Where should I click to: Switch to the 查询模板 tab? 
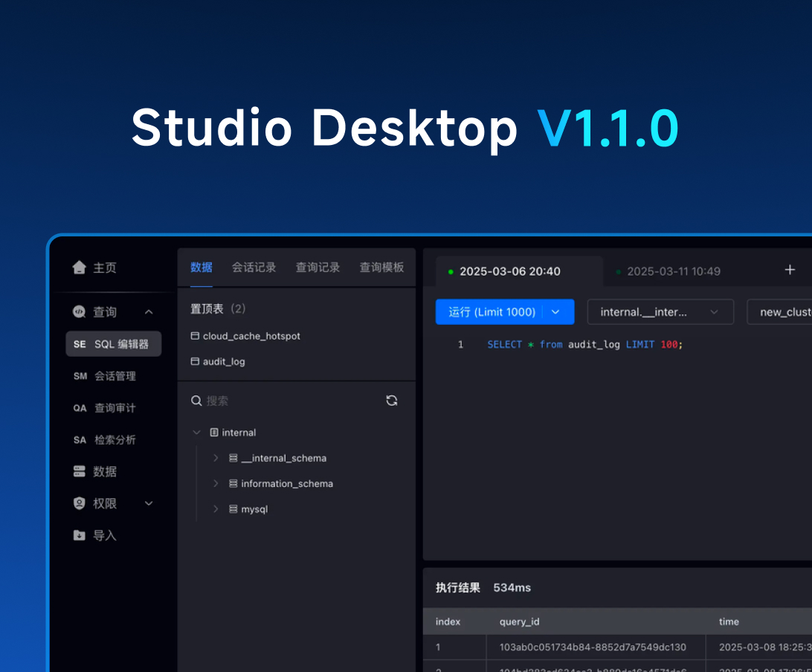click(x=381, y=267)
